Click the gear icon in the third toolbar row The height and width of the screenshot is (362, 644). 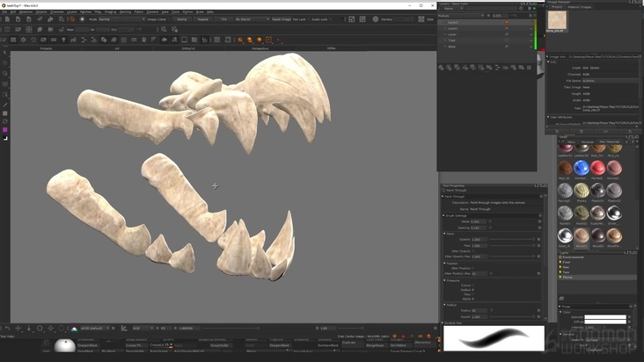(x=23, y=40)
